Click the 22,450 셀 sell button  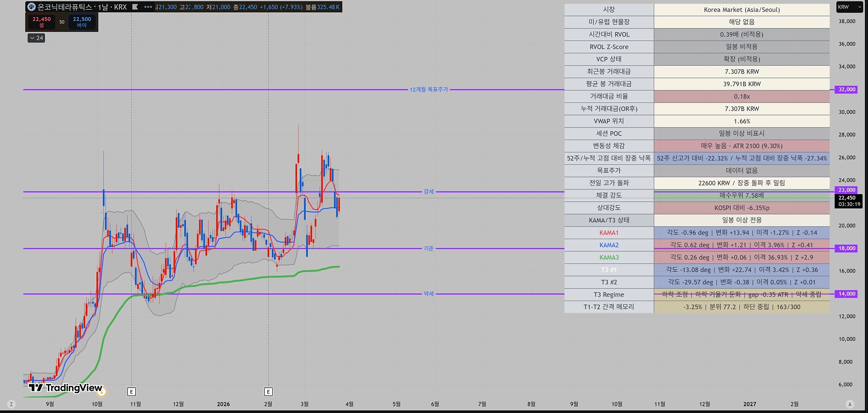pyautogui.click(x=42, y=22)
